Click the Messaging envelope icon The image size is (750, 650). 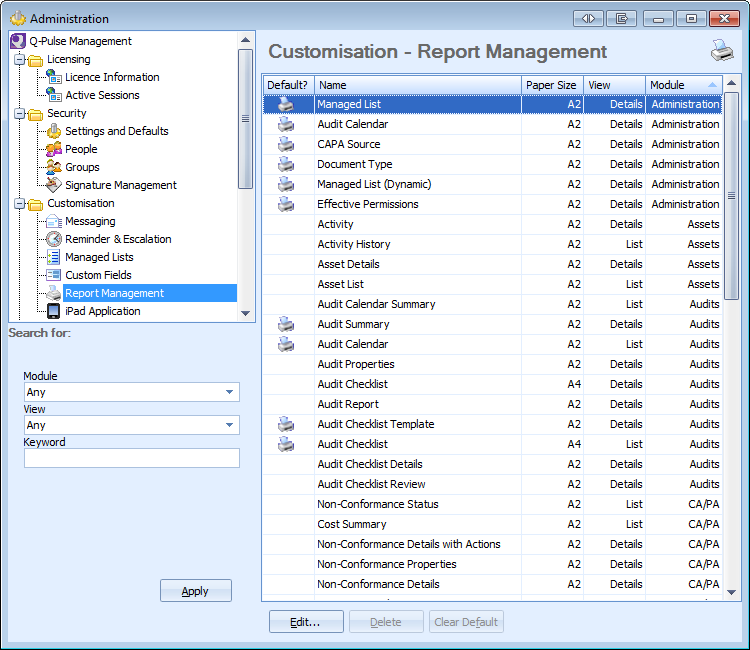(54, 221)
